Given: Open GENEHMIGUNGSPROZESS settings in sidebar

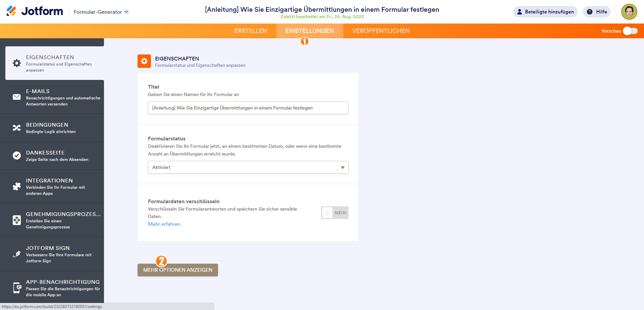Looking at the screenshot, I should click(x=52, y=220).
